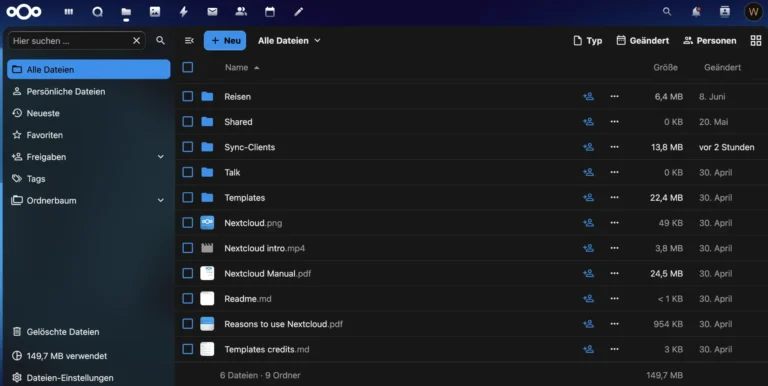Clear the sidebar search field with X
Screen dimensions: 768x386
pyautogui.click(x=137, y=41)
